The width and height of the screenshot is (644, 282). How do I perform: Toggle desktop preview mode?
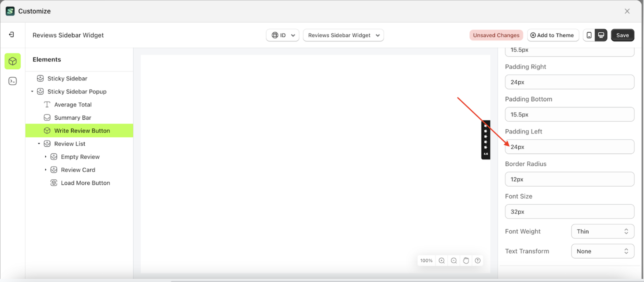point(601,35)
